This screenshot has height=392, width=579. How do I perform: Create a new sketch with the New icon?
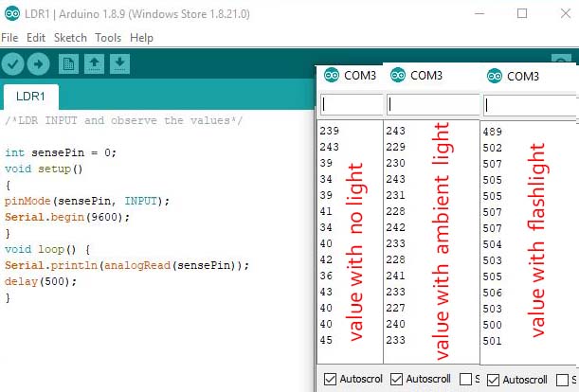pyautogui.click(x=68, y=63)
